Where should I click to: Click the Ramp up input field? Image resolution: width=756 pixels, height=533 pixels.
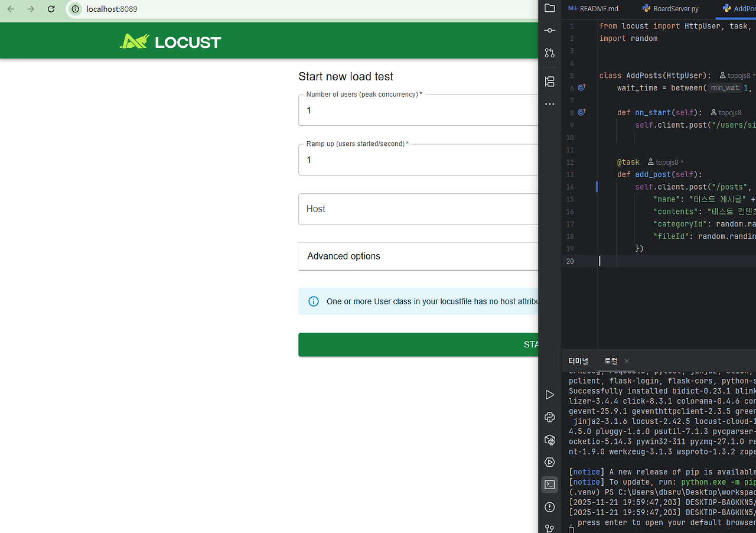tap(418, 160)
